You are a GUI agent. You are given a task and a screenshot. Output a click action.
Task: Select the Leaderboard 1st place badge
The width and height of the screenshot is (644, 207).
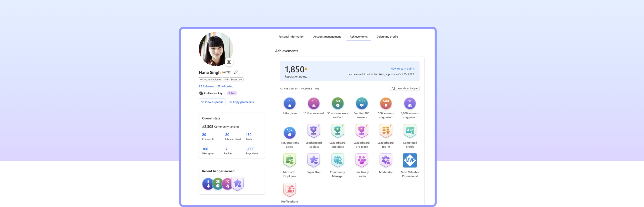[314, 131]
